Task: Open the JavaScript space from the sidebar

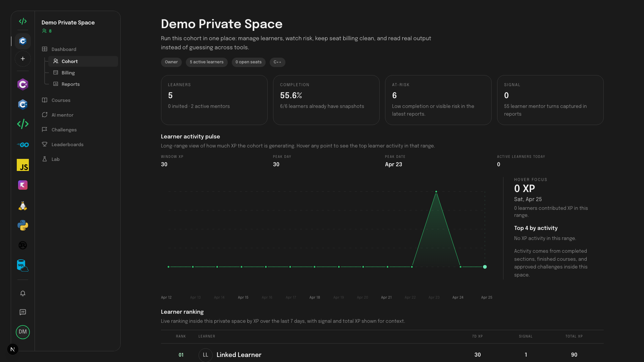Action: [x=23, y=165]
